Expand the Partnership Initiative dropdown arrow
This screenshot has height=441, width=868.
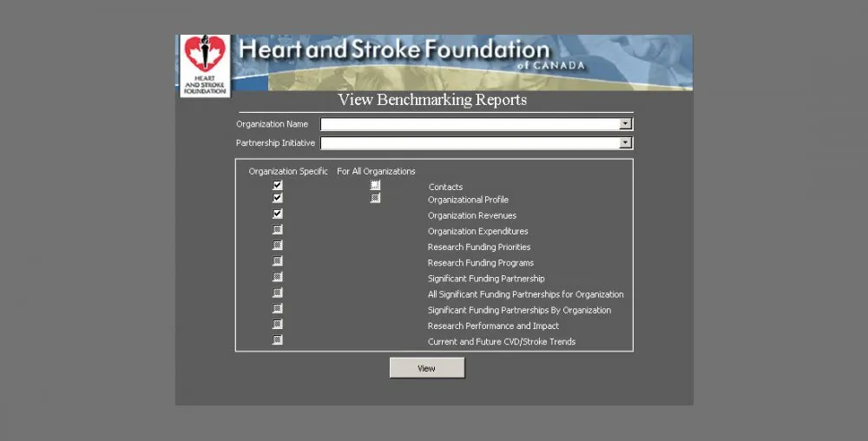point(625,143)
